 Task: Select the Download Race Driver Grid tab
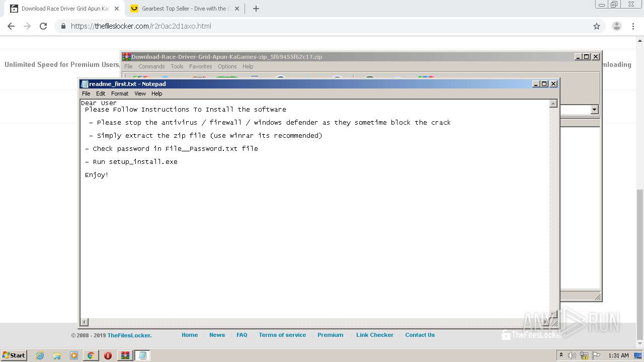click(x=65, y=9)
